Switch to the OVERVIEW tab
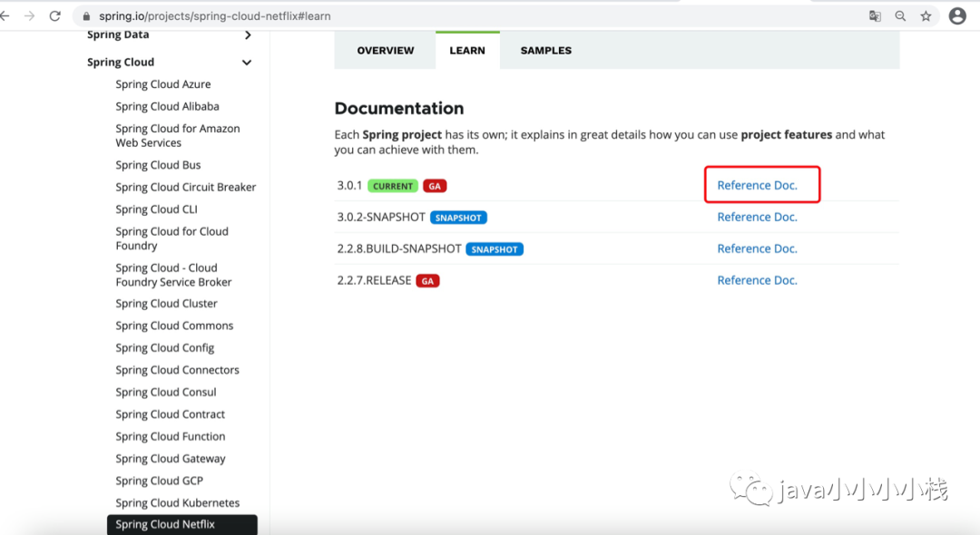This screenshot has height=535, width=980. tap(385, 51)
